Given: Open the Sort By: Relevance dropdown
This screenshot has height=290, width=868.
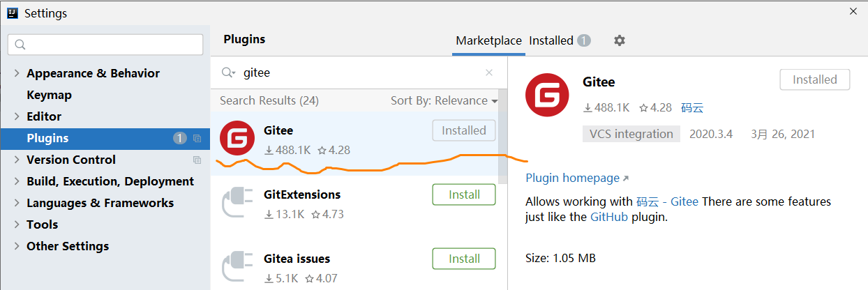Looking at the screenshot, I should [444, 100].
